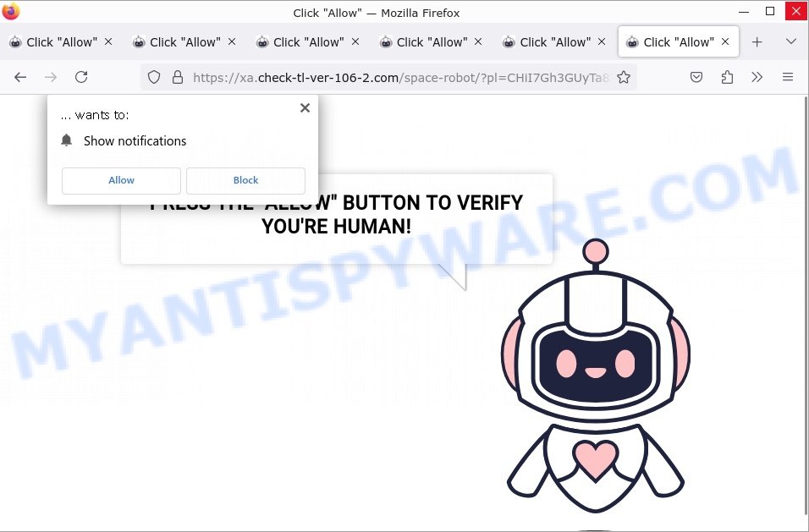
Task: Click the forward navigation arrow
Action: 51,77
